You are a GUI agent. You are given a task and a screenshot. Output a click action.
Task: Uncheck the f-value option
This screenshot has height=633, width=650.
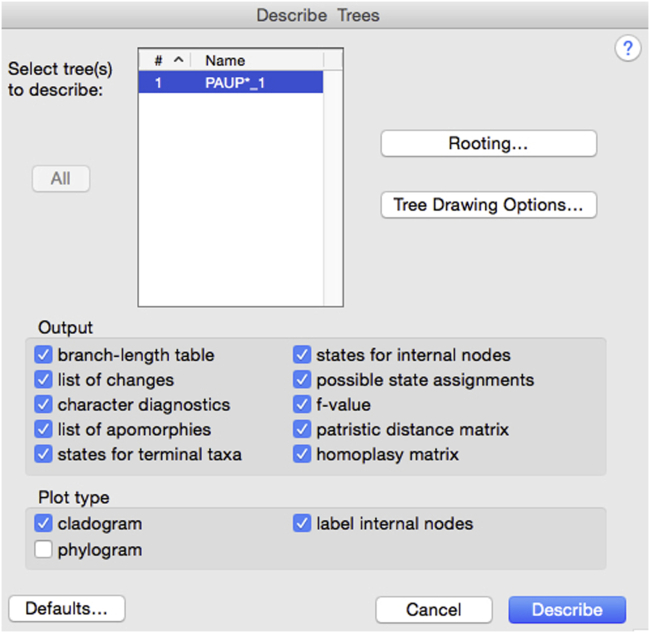tap(302, 405)
